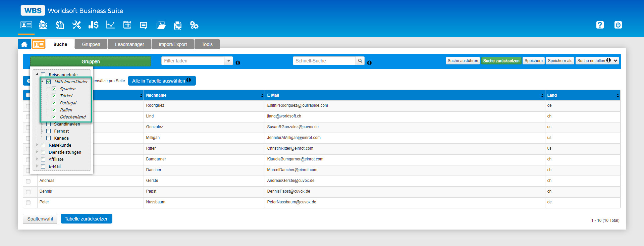This screenshot has width=644, height=246.
Task: Open the calendar icon in toolbar
Action: [x=127, y=25]
